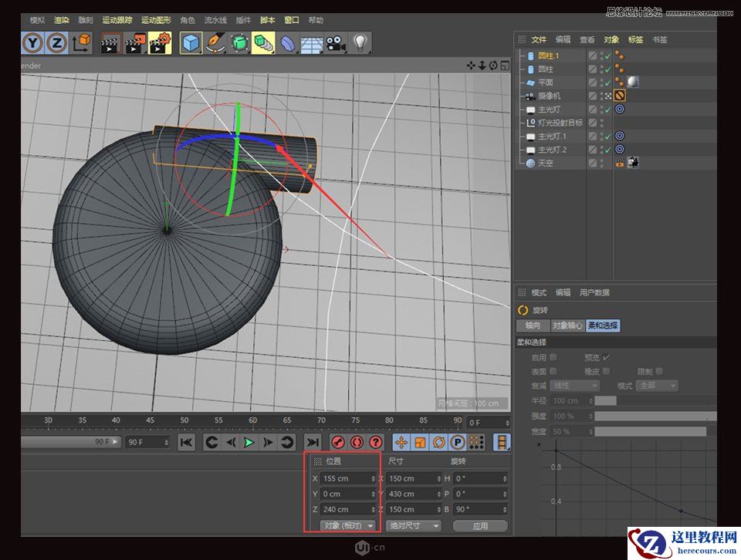741x560 pixels.
Task: Toggle the green check next to 主光灯
Action: click(x=608, y=109)
